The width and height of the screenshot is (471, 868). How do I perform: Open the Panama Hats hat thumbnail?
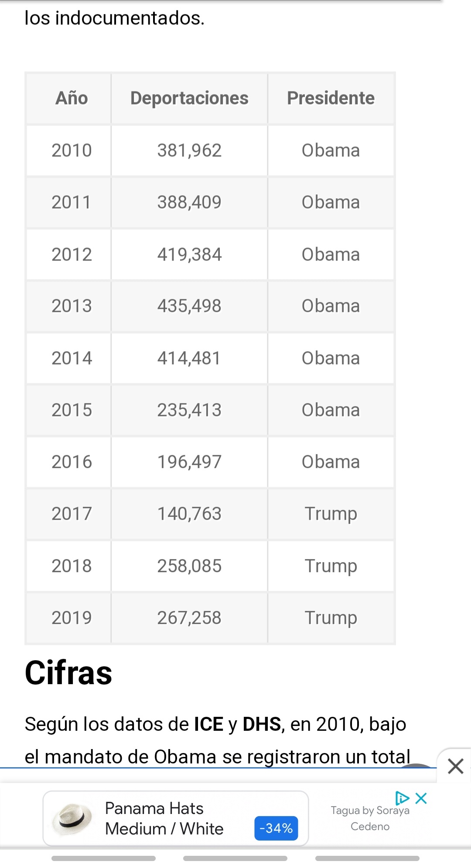click(x=72, y=819)
